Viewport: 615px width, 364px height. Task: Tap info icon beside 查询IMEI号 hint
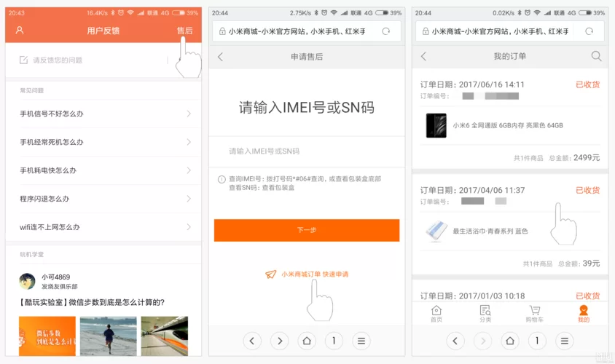point(222,180)
